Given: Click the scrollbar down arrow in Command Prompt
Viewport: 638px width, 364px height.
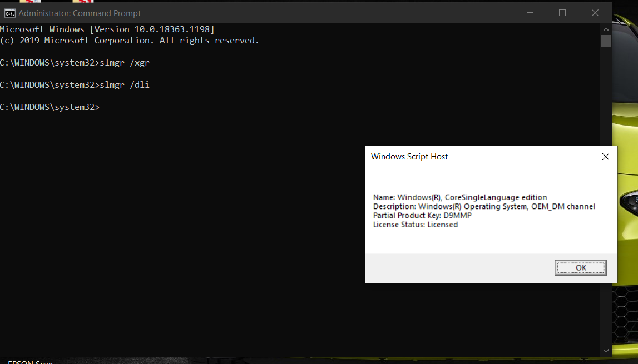Looking at the screenshot, I should point(606,351).
